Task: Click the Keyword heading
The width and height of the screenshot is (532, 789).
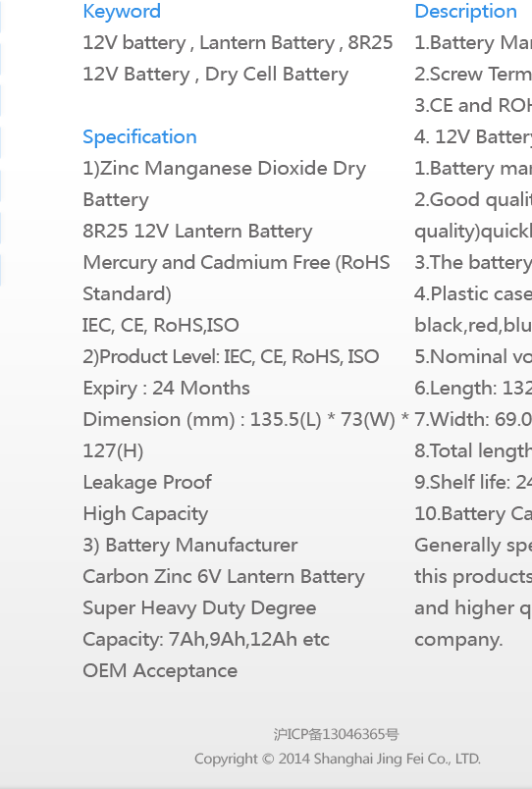Action: pos(122,12)
